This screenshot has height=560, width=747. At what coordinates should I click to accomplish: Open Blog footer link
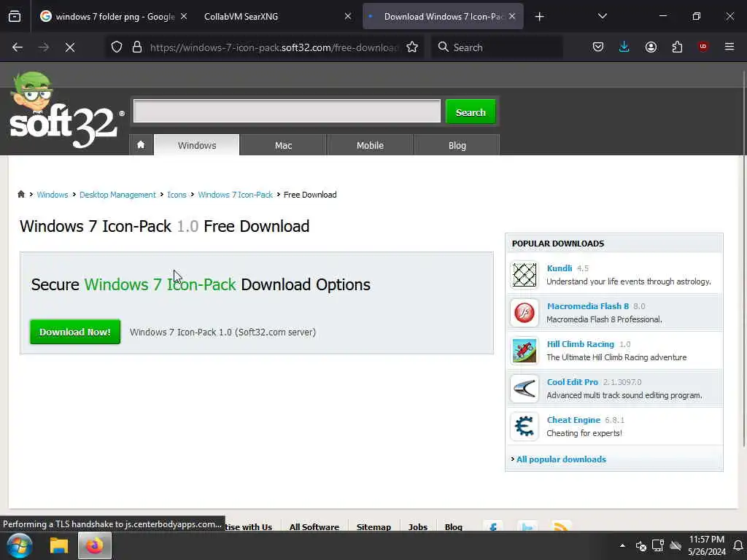(453, 526)
